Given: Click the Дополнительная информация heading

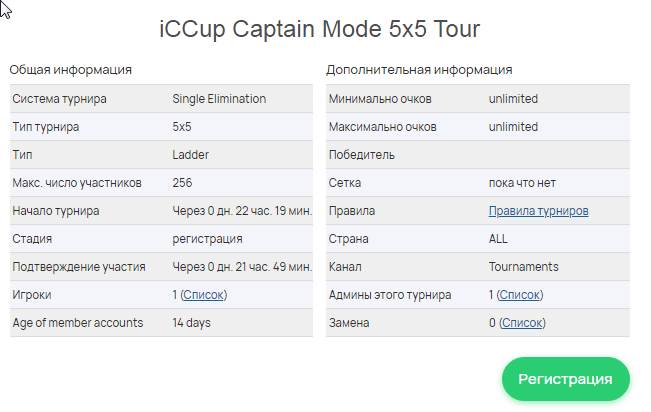Looking at the screenshot, I should point(419,70).
